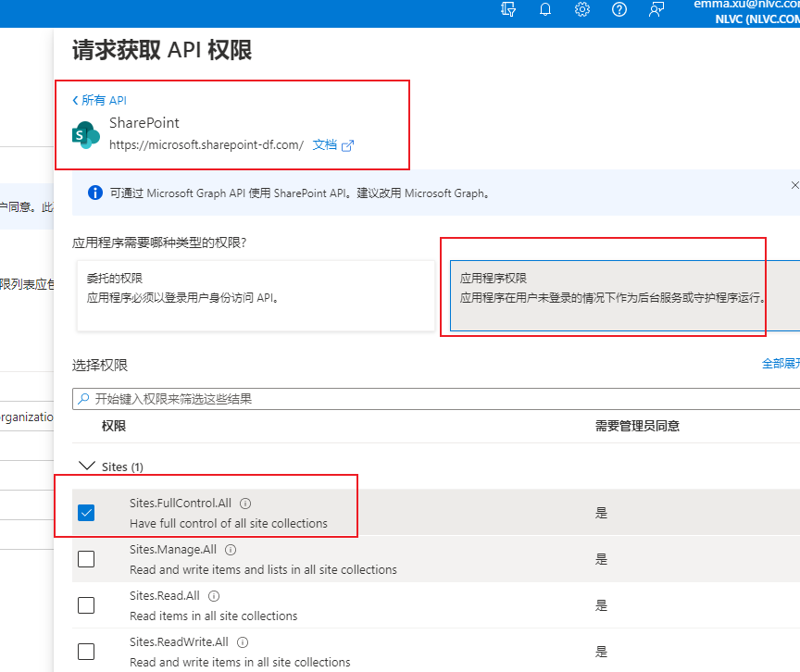Collapse the Sites (1) group chevron

pyautogui.click(x=87, y=466)
